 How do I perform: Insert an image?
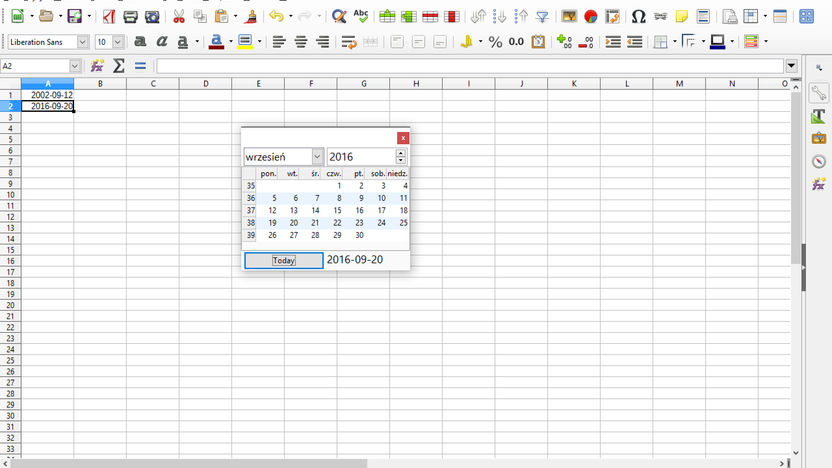click(x=569, y=16)
